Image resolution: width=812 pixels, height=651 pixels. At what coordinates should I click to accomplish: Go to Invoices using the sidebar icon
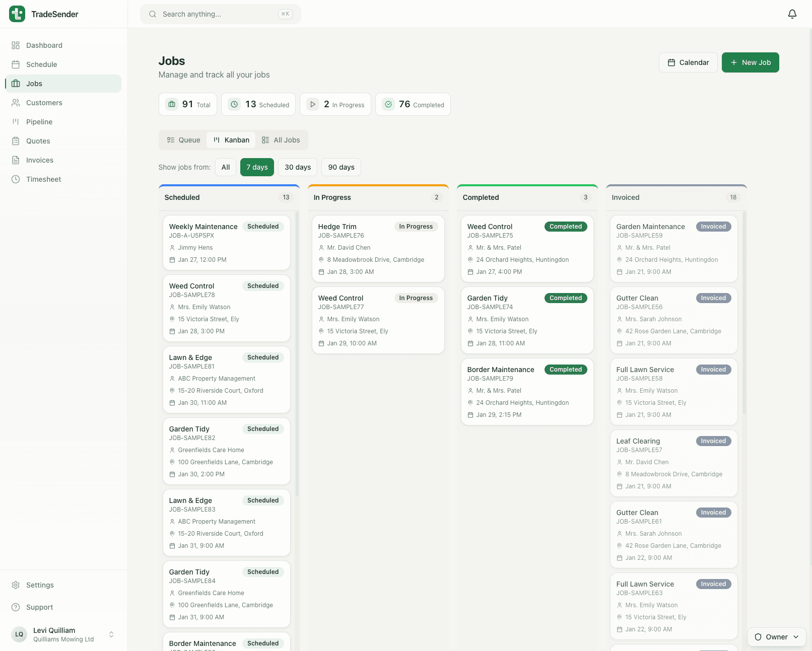pos(17,160)
